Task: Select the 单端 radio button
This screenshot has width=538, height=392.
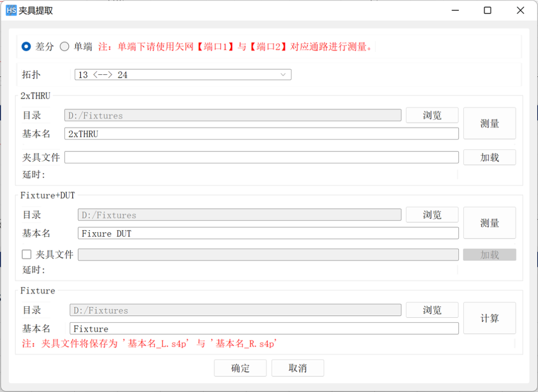Action: point(64,47)
